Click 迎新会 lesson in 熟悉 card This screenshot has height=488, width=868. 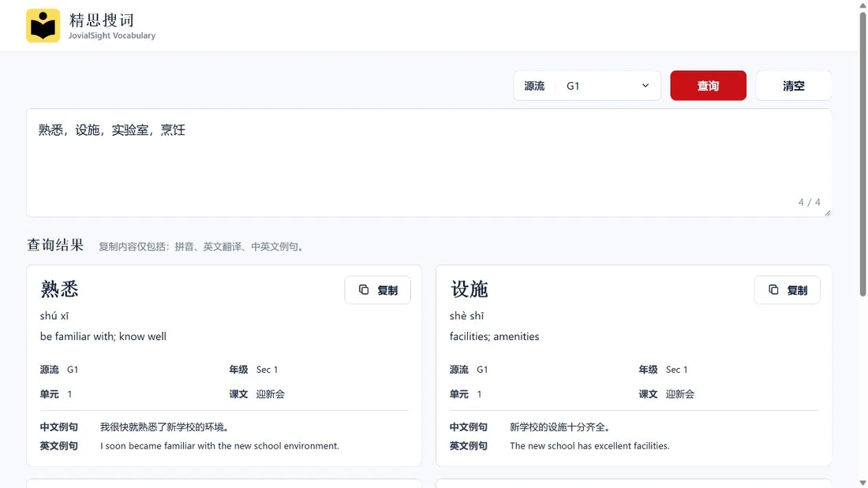(270, 394)
